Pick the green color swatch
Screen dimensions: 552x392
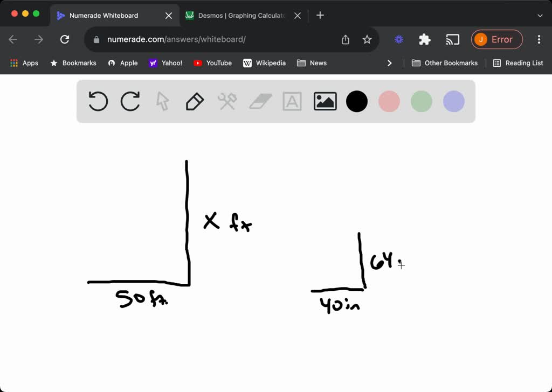coord(422,101)
